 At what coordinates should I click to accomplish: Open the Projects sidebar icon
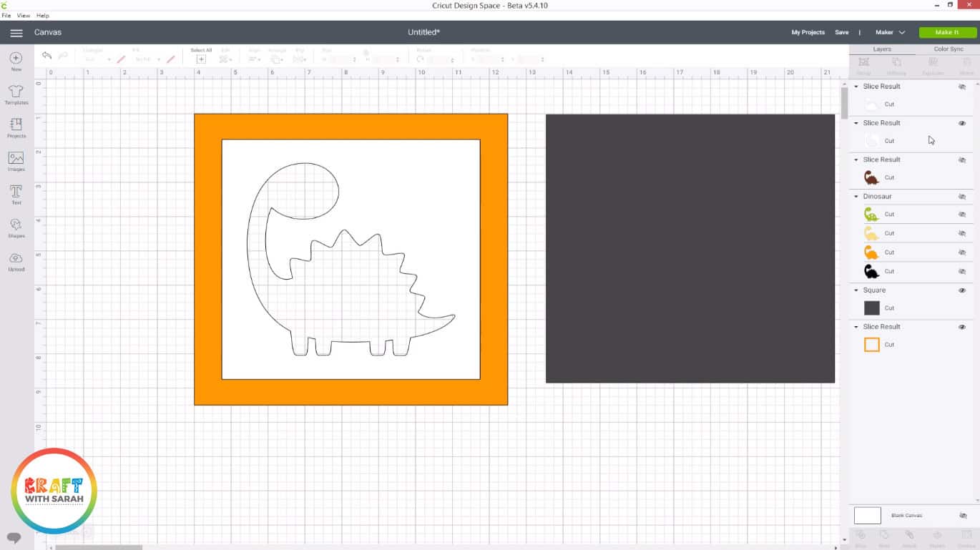tap(16, 126)
